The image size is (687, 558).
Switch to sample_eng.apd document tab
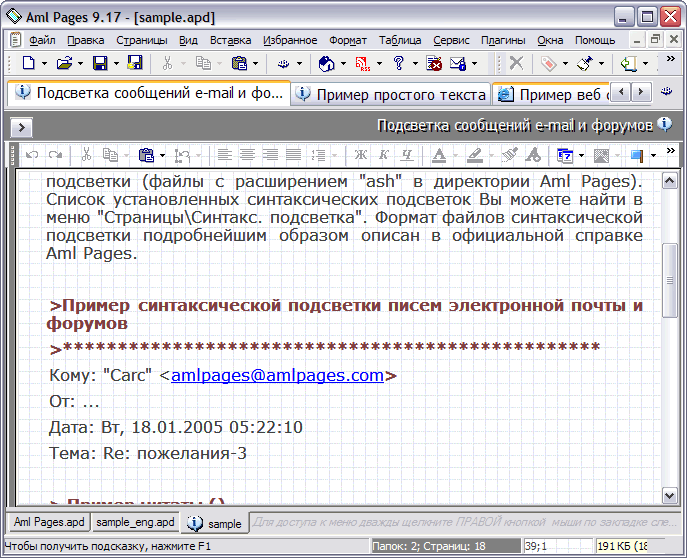135,522
